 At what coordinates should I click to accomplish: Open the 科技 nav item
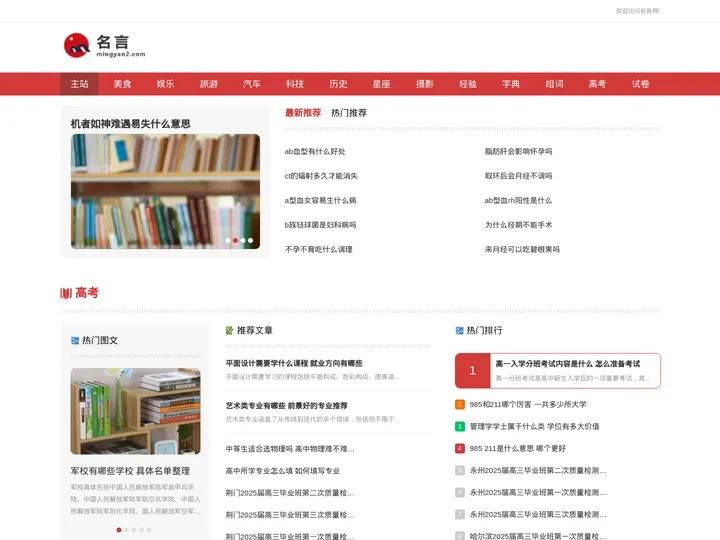click(x=295, y=84)
